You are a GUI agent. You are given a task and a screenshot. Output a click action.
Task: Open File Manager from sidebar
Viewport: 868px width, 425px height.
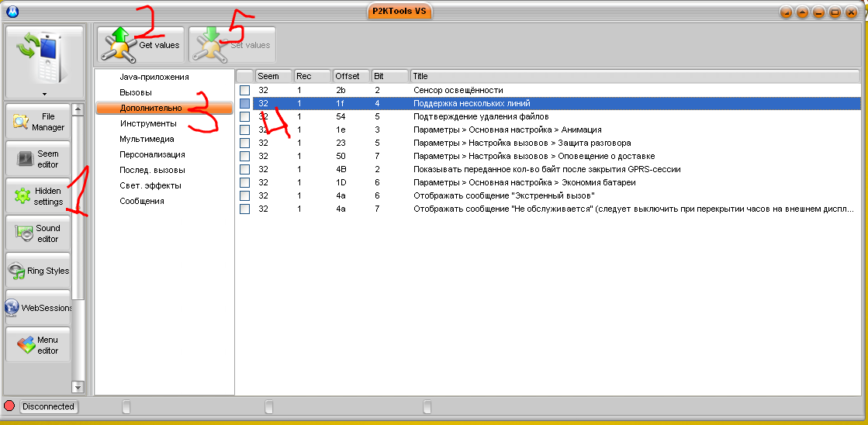[38, 122]
